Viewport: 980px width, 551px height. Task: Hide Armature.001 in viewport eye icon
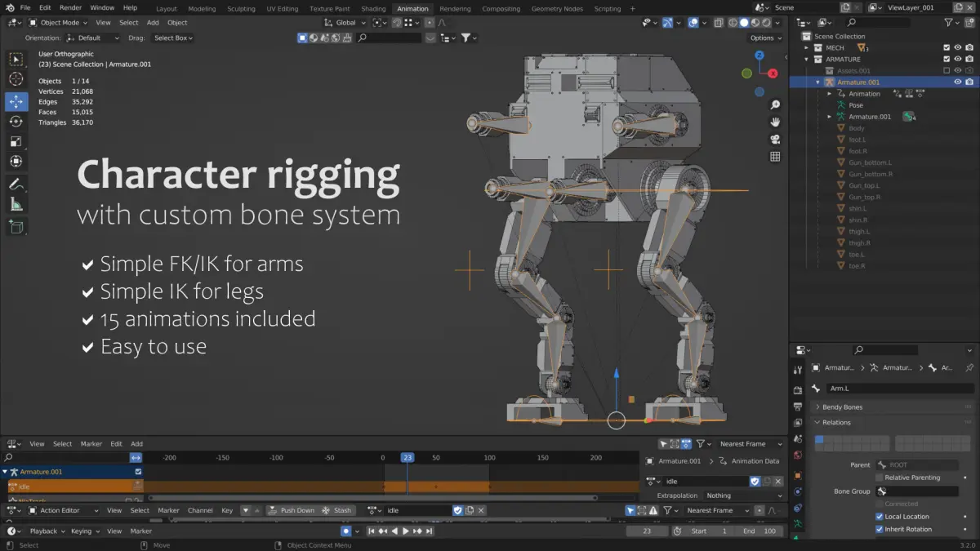click(x=958, y=82)
